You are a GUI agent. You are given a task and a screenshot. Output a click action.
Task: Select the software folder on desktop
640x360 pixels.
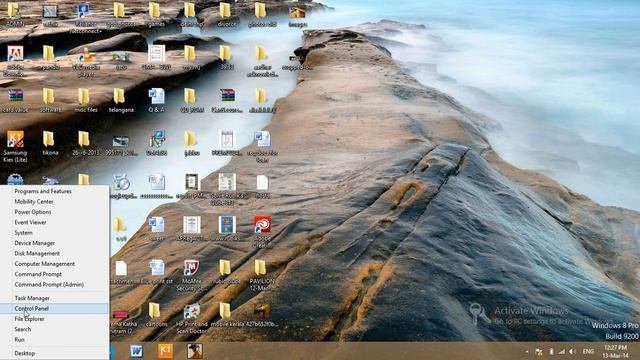[x=51, y=100]
